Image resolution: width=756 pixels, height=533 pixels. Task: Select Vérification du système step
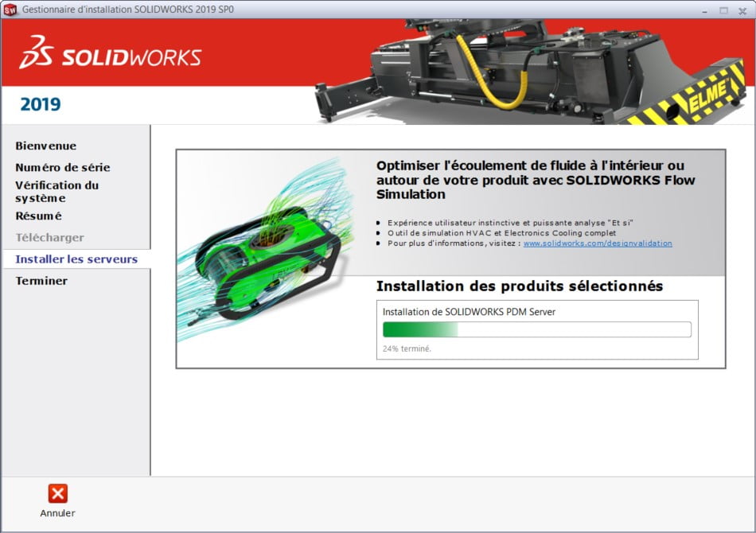(x=57, y=191)
